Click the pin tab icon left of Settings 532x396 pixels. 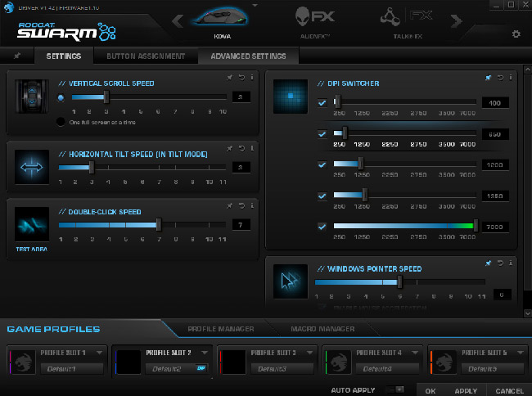point(17,56)
